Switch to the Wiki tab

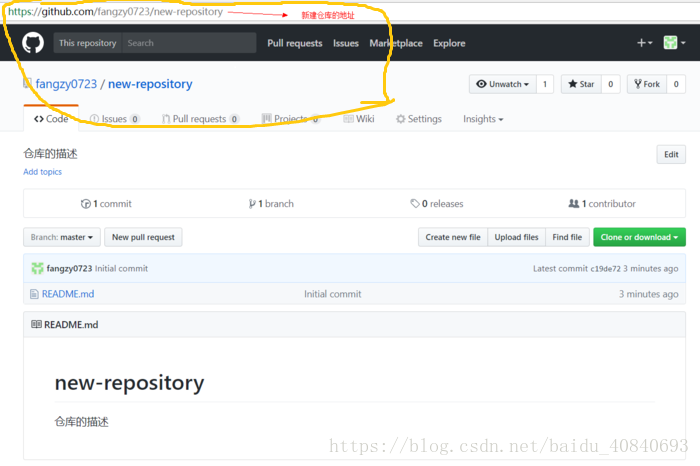(x=359, y=119)
